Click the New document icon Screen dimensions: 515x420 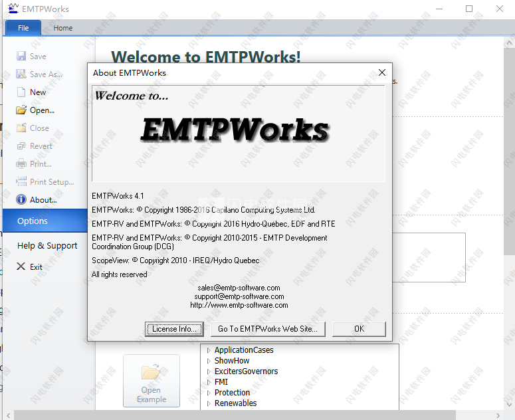[x=21, y=92]
